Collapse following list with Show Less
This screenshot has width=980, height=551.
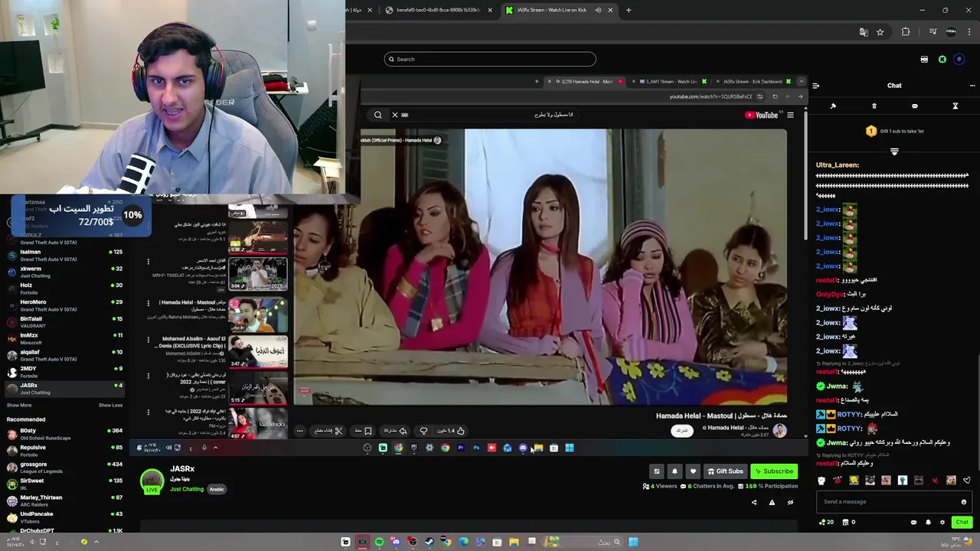[110, 405]
